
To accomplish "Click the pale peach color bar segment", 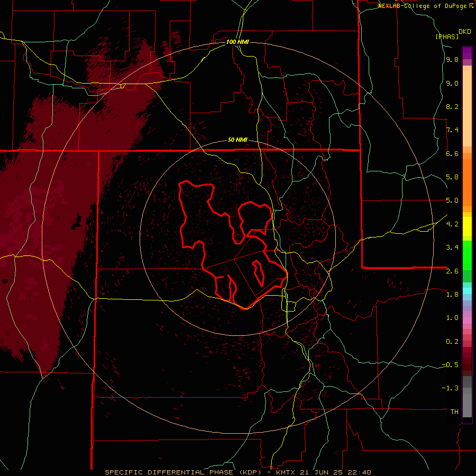I will click(x=467, y=108).
